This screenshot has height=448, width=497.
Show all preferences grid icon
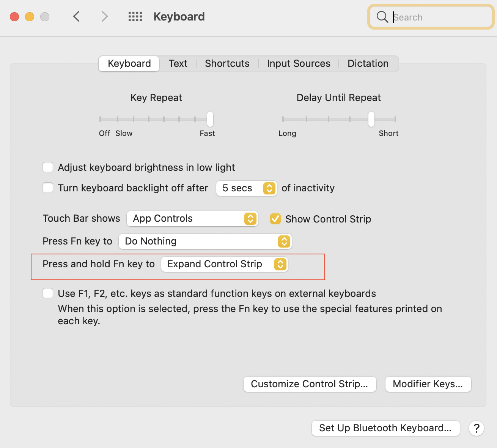135,16
